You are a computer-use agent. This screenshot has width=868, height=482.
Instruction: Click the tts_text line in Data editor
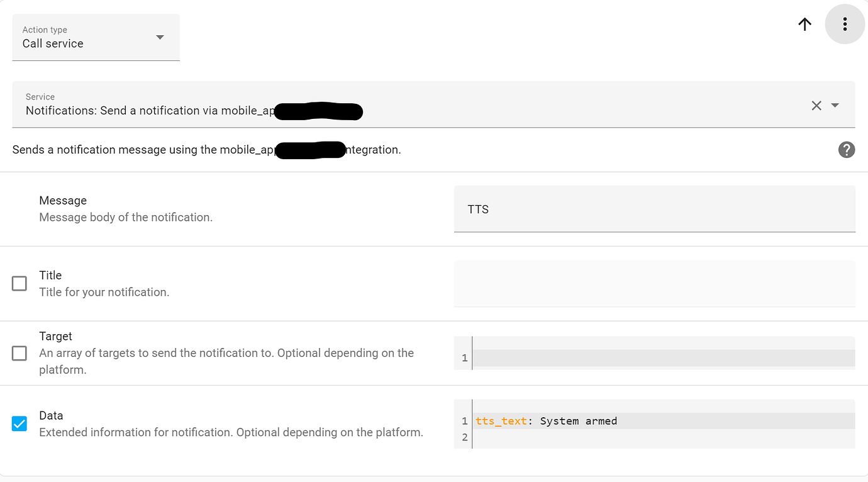664,421
